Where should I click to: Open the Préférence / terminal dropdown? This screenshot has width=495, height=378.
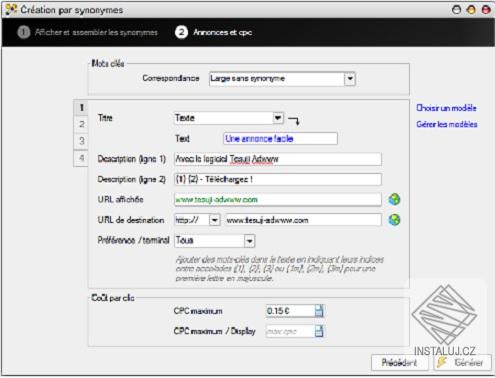215,241
